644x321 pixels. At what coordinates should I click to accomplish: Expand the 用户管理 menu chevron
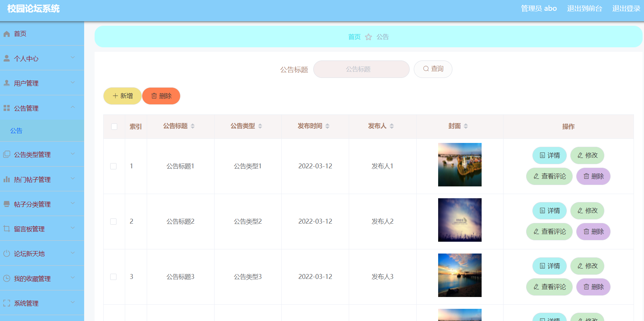pos(73,82)
